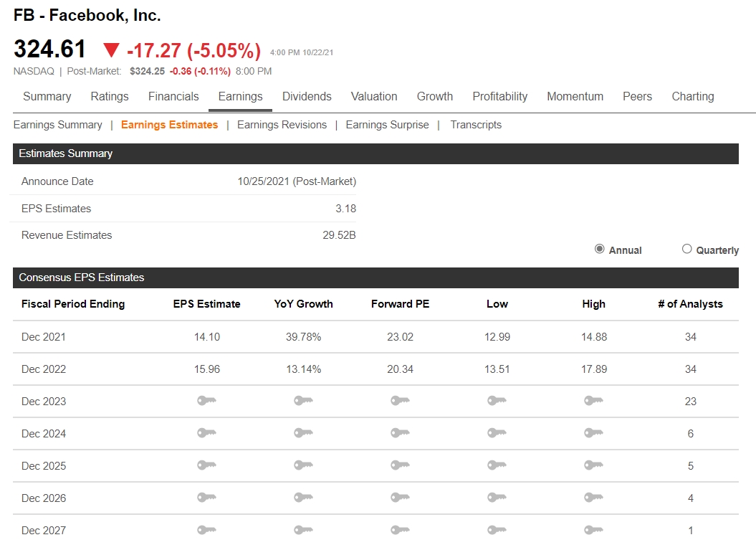Select Dec 2025 EPS Estimate key icon
This screenshot has height=550, width=756.
[207, 465]
